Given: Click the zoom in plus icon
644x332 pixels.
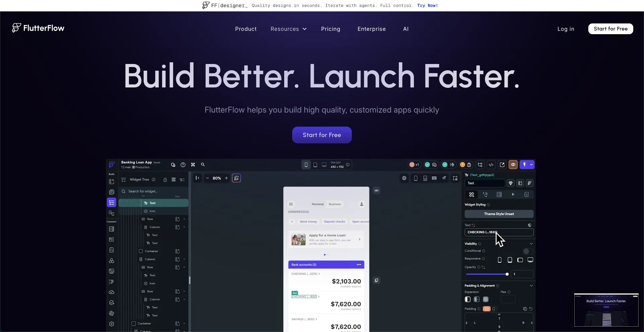Looking at the screenshot, I should [226, 178].
